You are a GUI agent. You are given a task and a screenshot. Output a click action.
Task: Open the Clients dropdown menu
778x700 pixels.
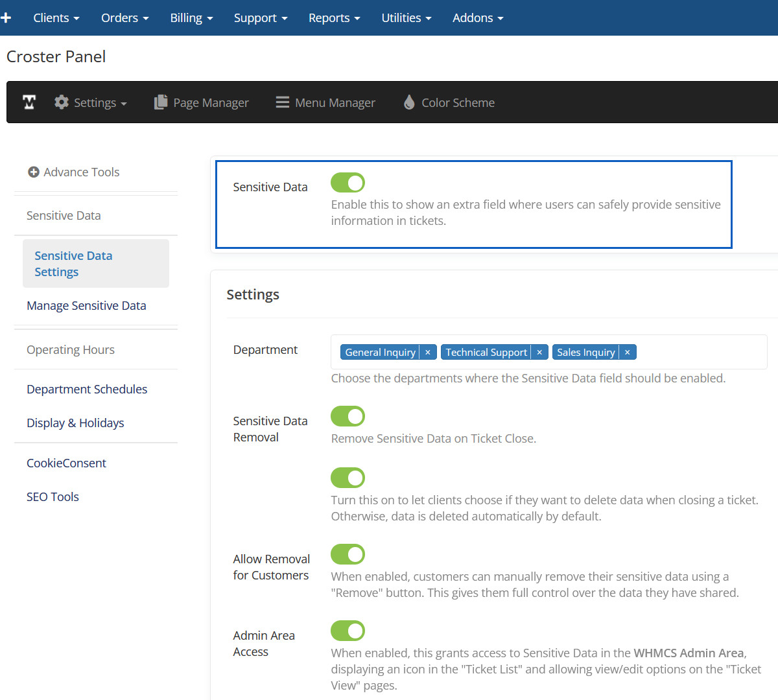pos(56,17)
